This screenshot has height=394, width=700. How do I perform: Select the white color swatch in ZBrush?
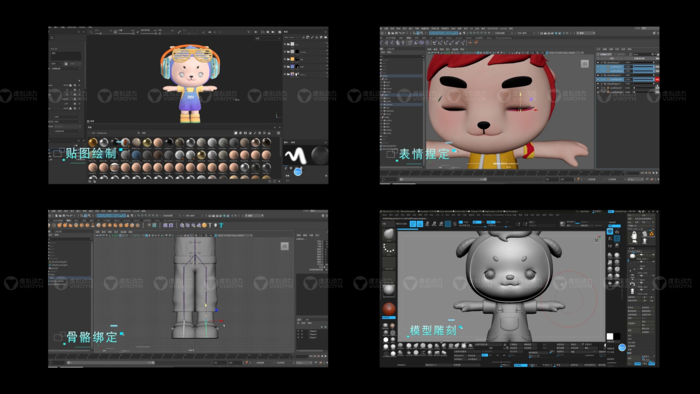(610, 336)
